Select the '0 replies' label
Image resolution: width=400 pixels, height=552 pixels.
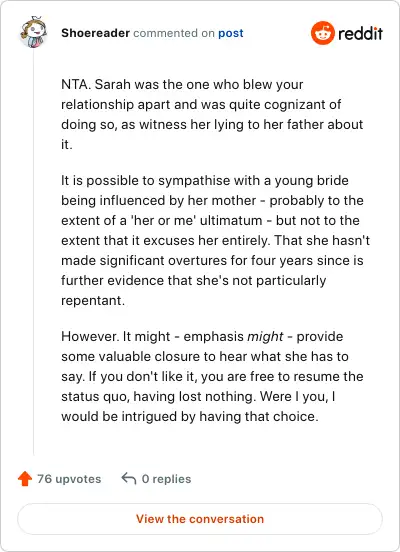[166, 479]
